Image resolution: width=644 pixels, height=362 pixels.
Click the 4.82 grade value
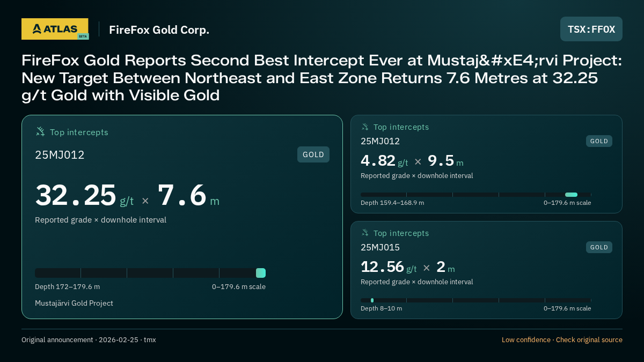click(x=378, y=160)
